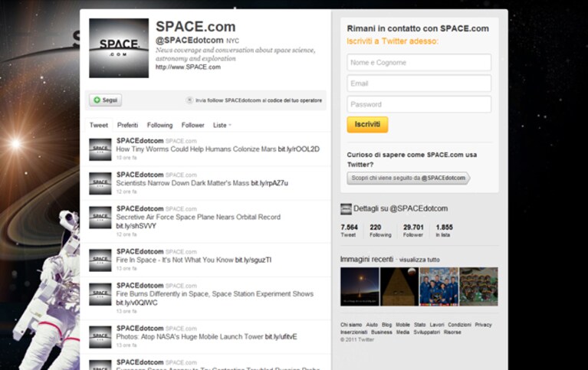
Task: Open the Sviluppatori footer link
Action: click(x=427, y=332)
